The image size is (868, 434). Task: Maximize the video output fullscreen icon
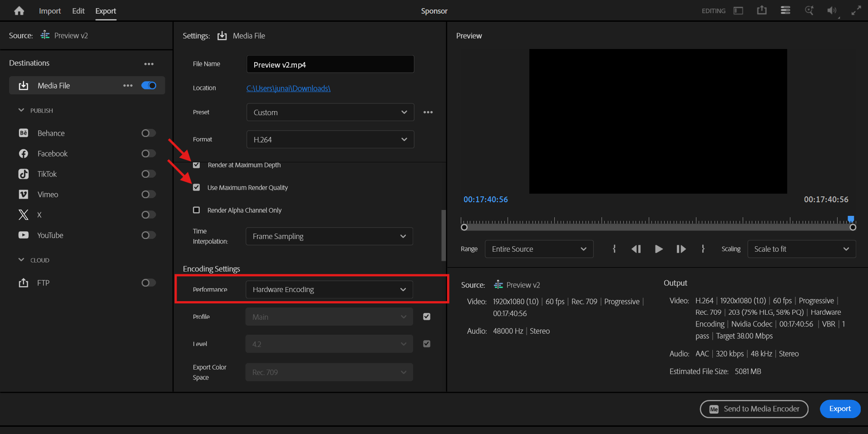(x=856, y=10)
